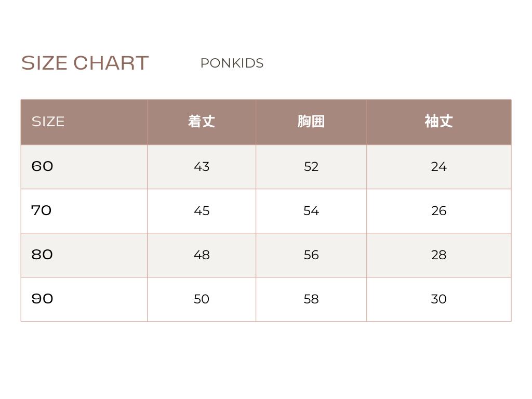Select the SIZE column header

tap(48, 122)
